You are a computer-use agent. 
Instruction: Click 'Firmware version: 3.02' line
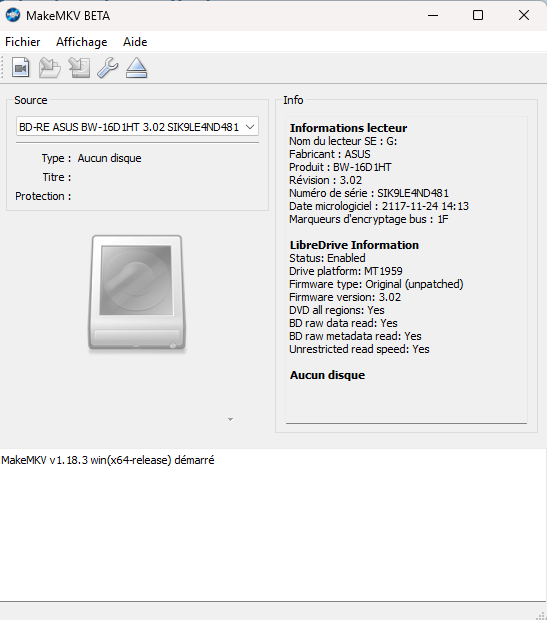click(x=345, y=297)
